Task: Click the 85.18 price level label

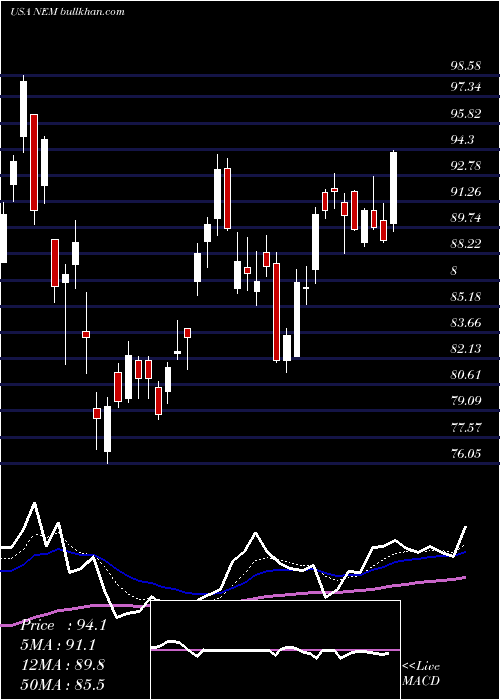Action: (x=466, y=296)
